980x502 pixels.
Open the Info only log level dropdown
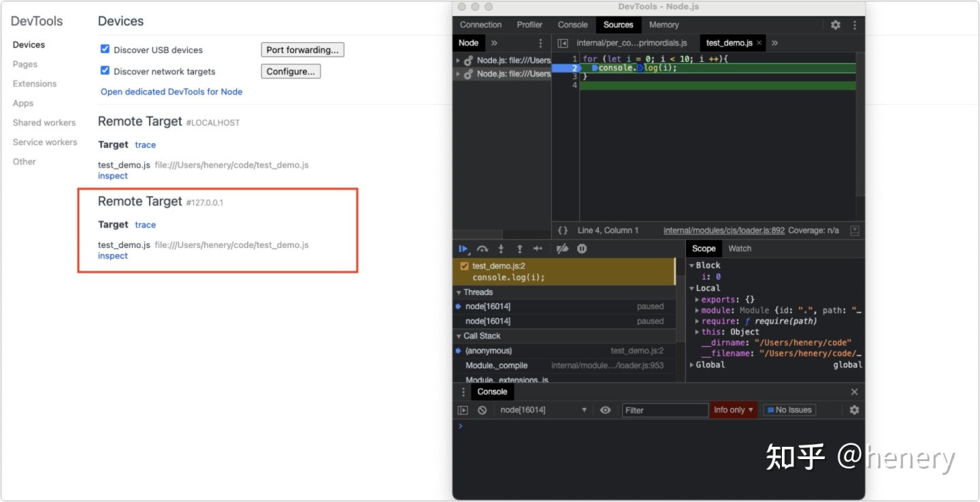(734, 410)
